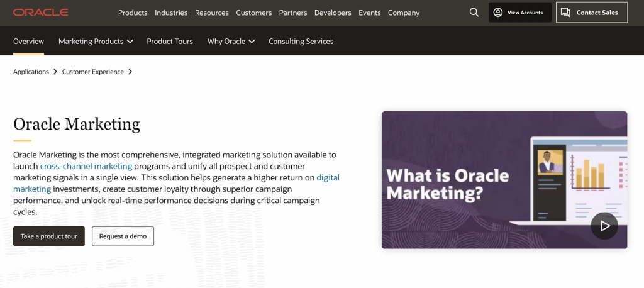Viewport: 644px width, 288px height.
Task: Open Consulting Services tab
Action: click(301, 42)
